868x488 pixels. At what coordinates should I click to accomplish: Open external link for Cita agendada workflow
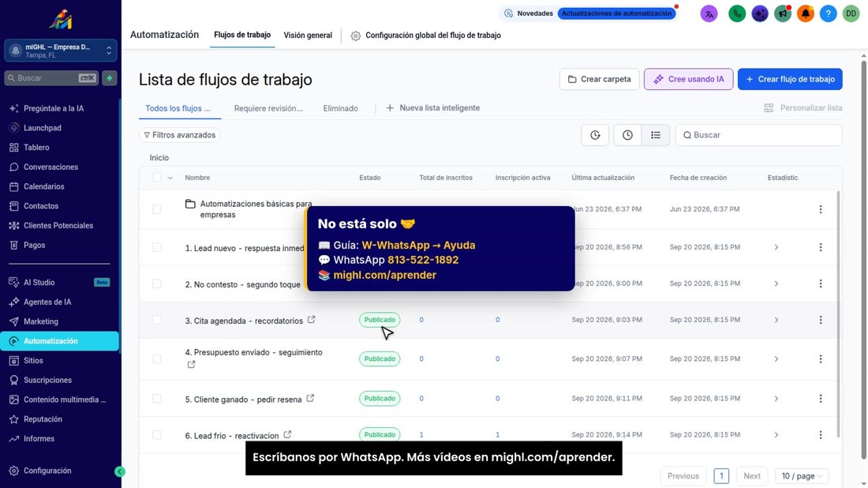click(x=312, y=320)
